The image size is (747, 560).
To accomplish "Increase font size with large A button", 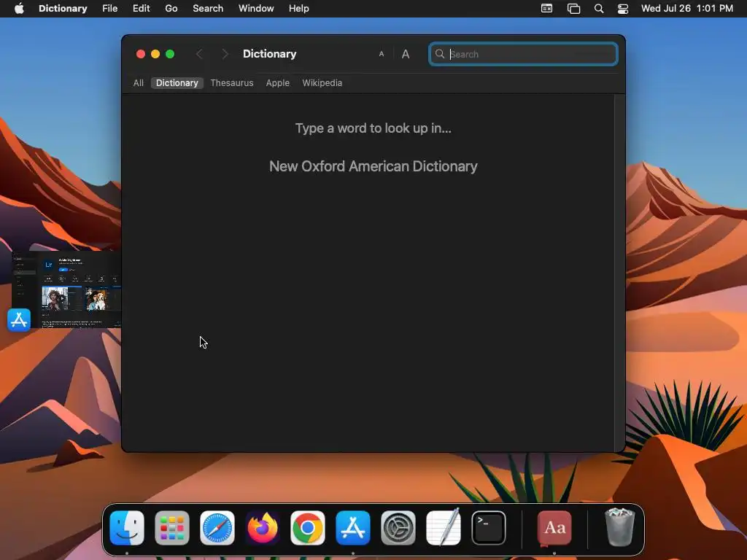I will coord(406,54).
